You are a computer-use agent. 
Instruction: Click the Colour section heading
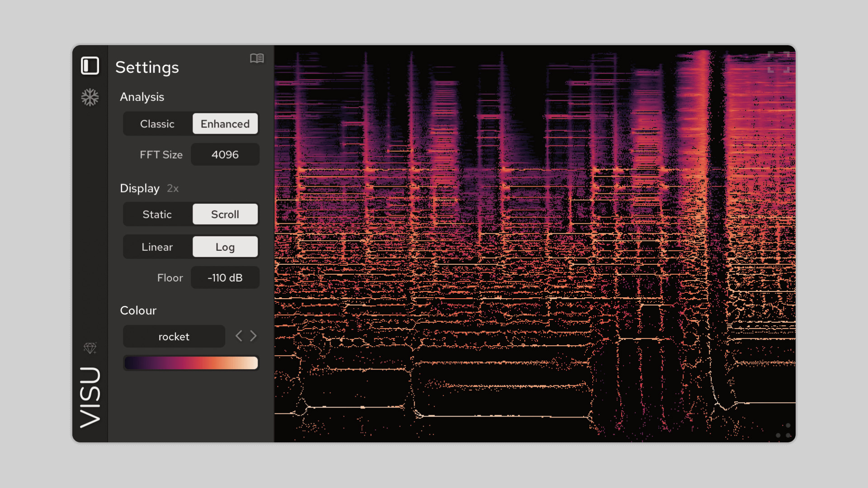tap(138, 310)
